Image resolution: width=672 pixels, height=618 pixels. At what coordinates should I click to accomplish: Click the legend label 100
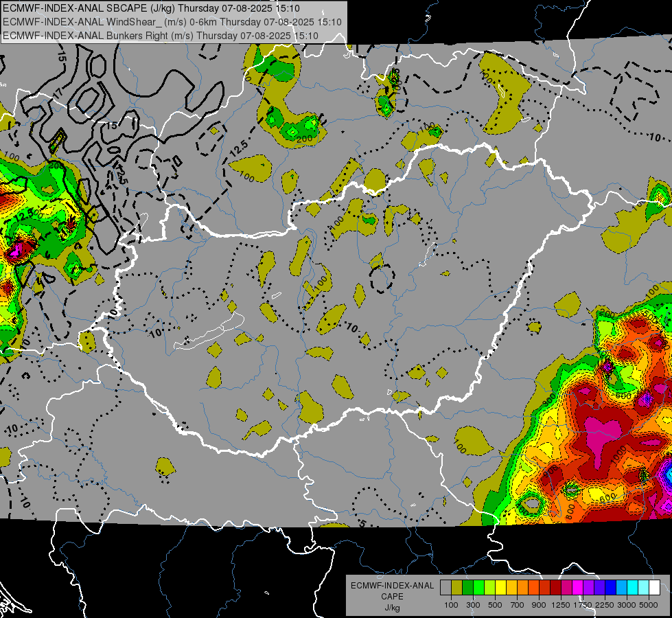coord(451,605)
